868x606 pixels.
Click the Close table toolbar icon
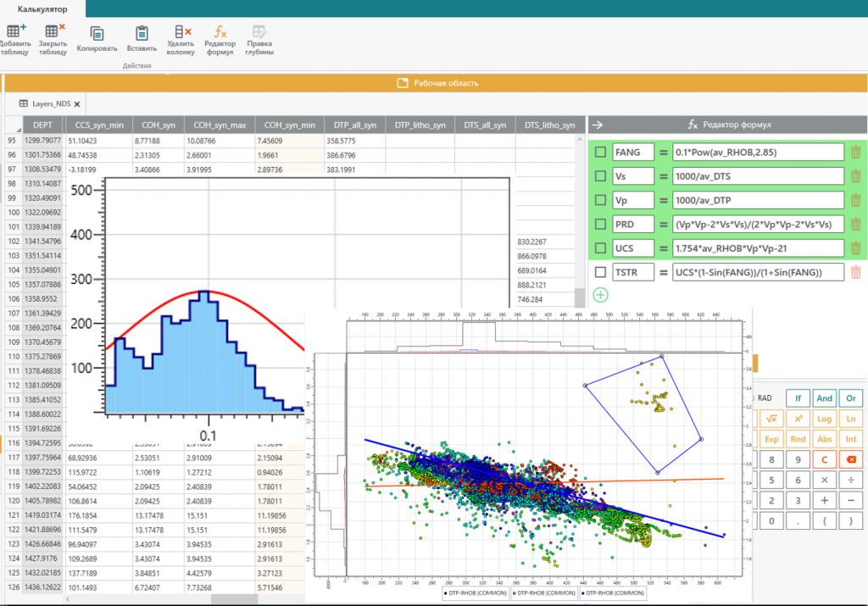[x=54, y=32]
